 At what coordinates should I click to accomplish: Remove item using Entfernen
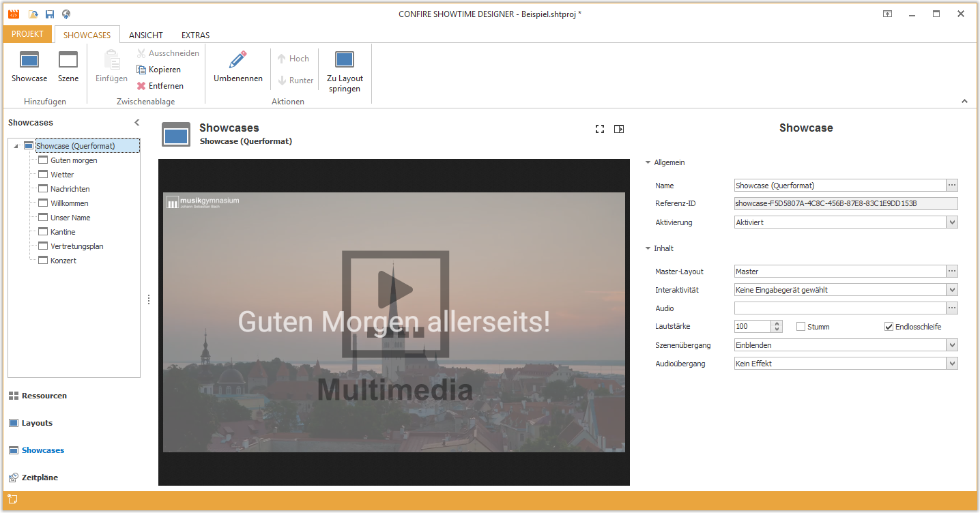tap(160, 86)
